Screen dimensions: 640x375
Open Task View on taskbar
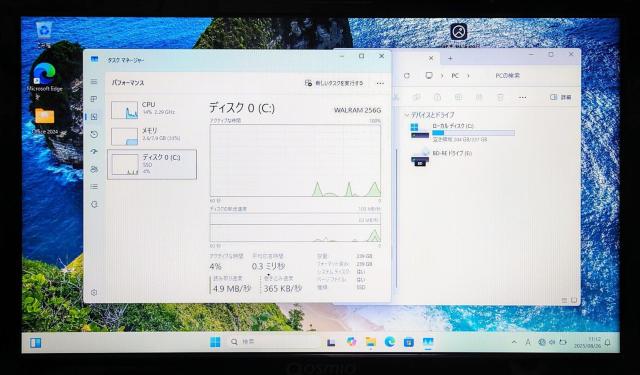pyautogui.click(x=331, y=342)
